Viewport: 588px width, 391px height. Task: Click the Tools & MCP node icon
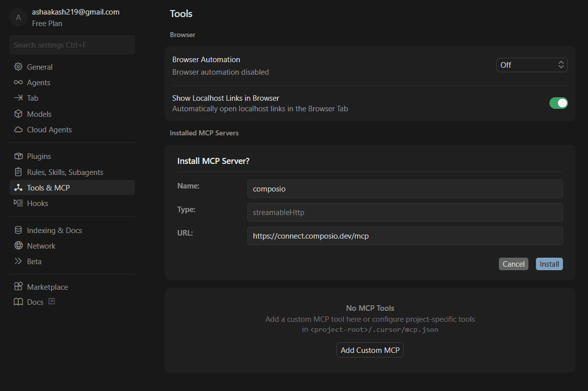coord(18,187)
